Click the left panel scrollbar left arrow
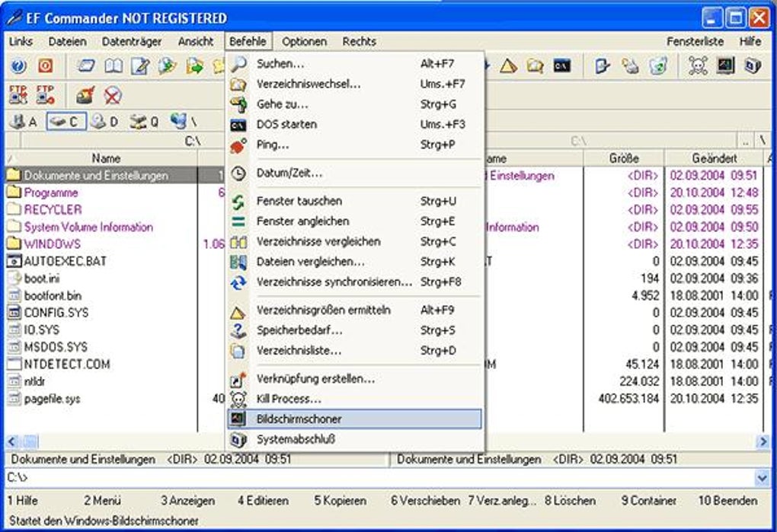777x532 pixels. coord(12,441)
